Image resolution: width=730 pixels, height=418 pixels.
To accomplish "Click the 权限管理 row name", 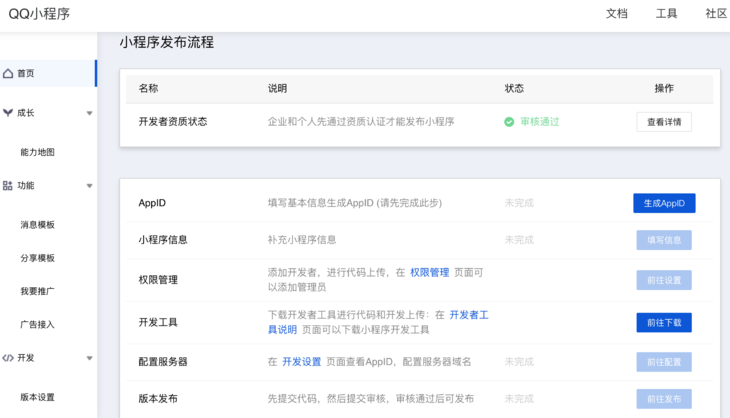I will pos(158,280).
